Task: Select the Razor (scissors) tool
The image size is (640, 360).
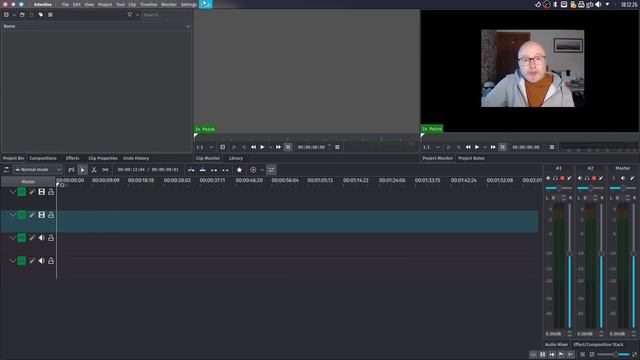Action: click(94, 170)
